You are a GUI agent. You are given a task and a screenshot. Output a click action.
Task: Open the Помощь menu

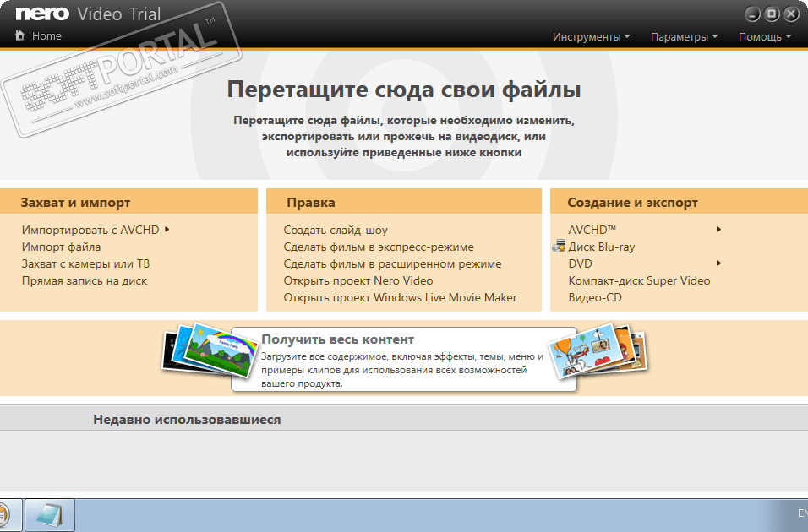(765, 36)
